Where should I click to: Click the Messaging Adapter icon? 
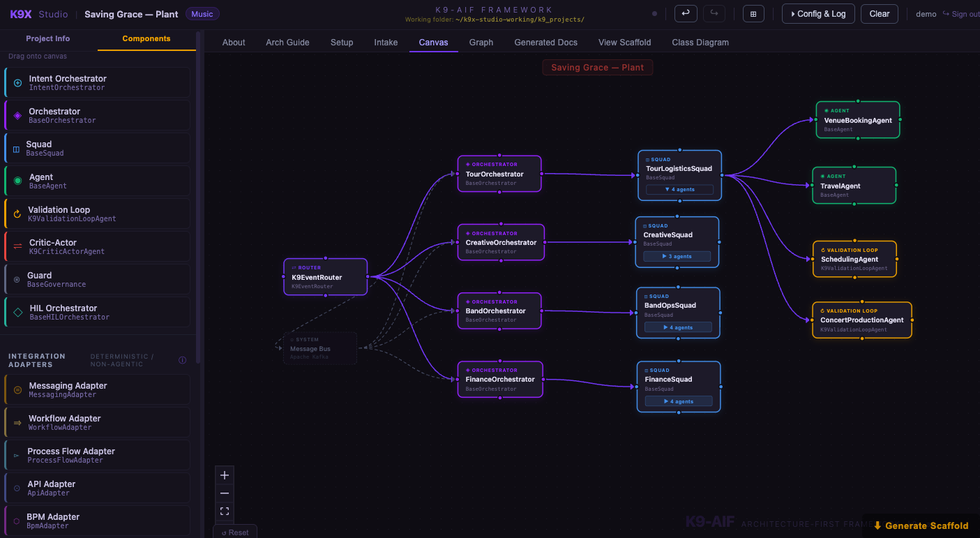17,390
